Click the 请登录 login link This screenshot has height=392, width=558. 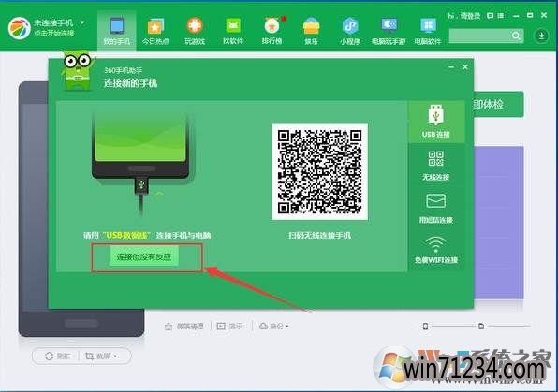click(x=470, y=16)
